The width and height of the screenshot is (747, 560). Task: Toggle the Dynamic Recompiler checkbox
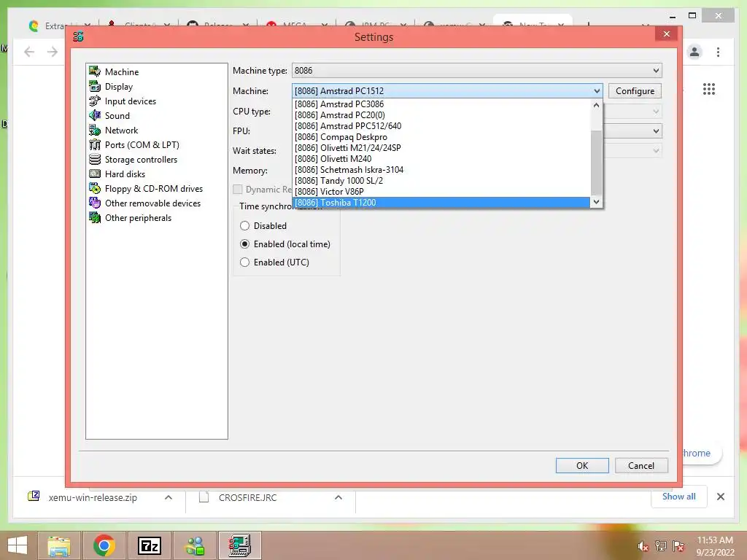pos(238,189)
